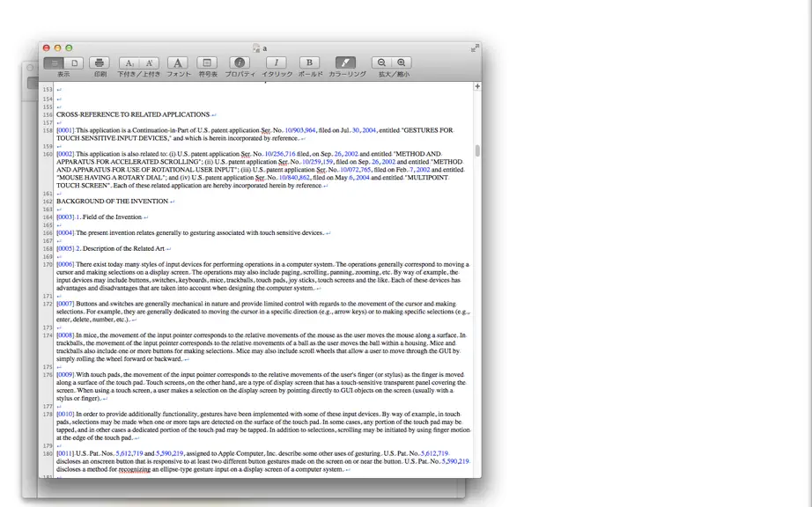Open the 10/256,716 serial number link
Screen dimensions: 812x507
coord(280,154)
